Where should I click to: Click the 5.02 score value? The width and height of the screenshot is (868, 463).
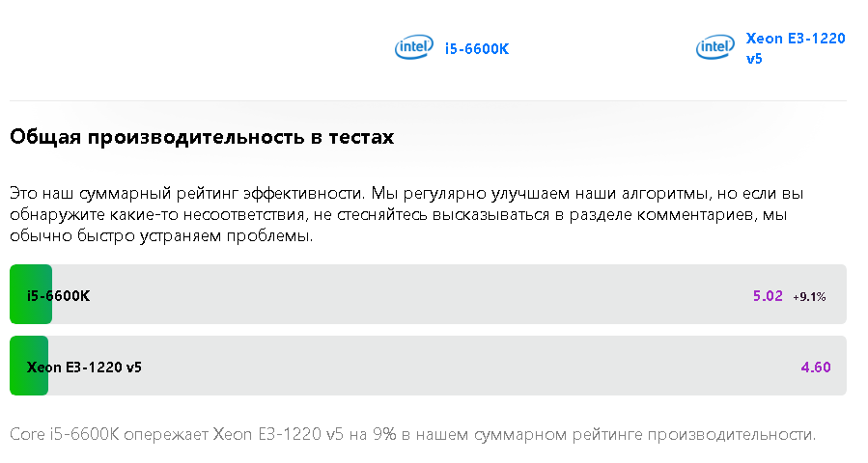pos(768,296)
